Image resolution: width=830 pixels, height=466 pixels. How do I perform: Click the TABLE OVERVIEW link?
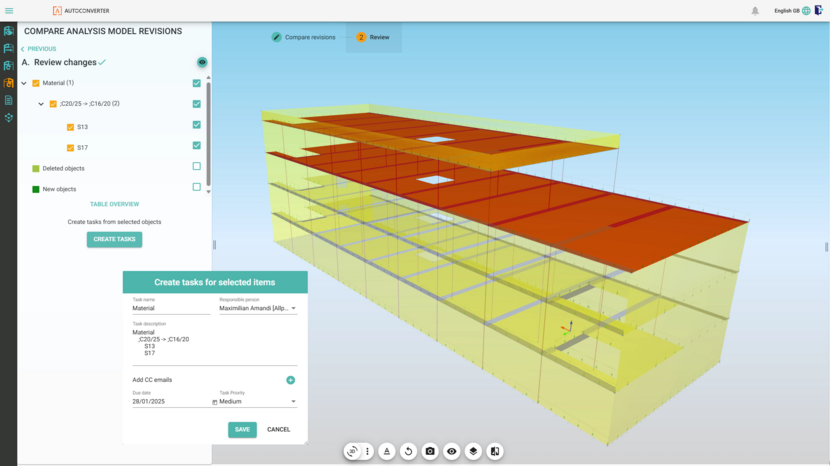pos(114,204)
